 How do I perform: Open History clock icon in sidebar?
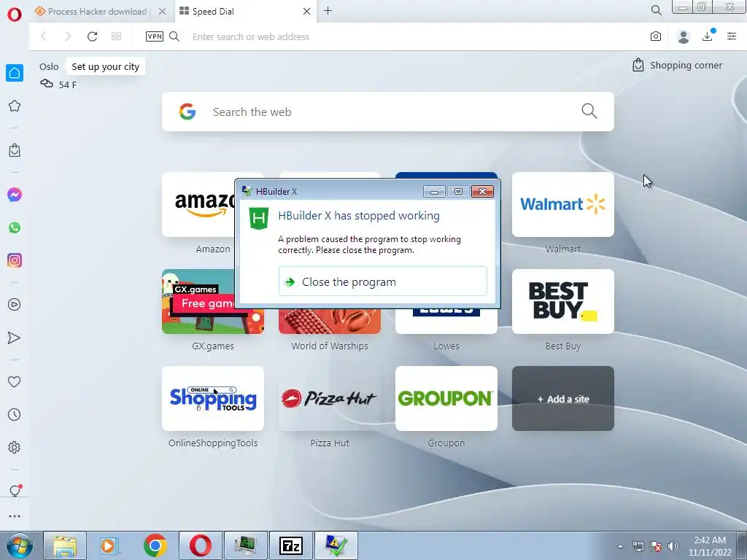click(x=15, y=414)
